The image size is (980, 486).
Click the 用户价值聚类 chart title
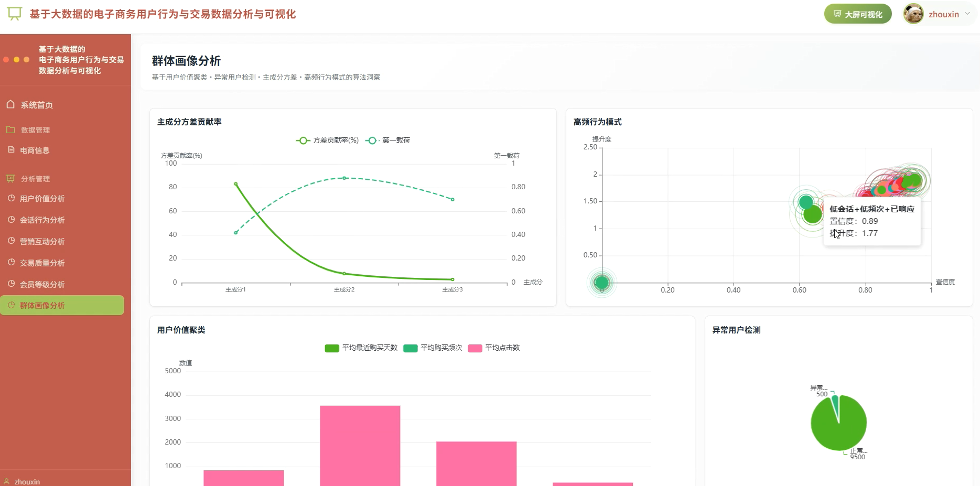click(181, 330)
